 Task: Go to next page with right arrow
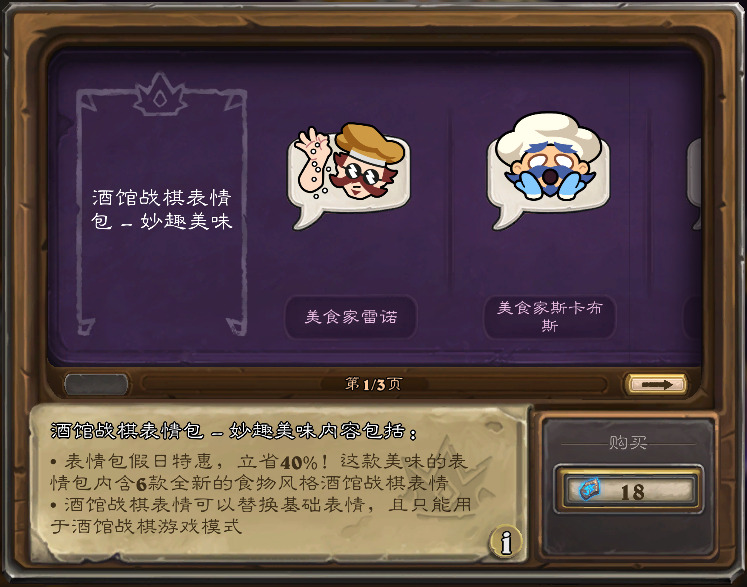tap(656, 384)
